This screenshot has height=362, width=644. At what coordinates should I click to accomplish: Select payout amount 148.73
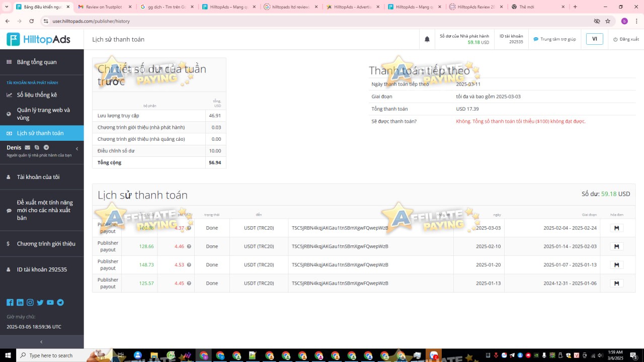(146, 264)
